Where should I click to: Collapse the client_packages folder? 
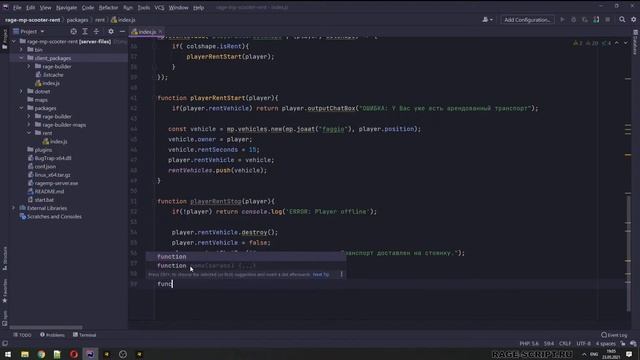click(21, 58)
